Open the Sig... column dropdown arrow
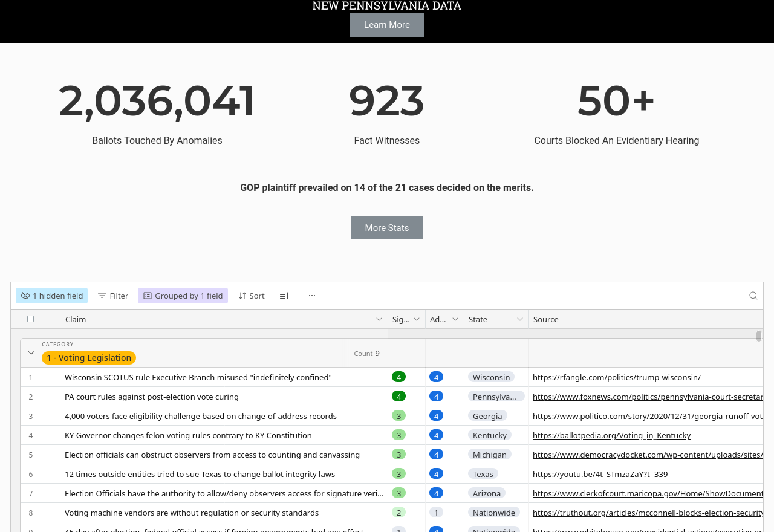 click(x=417, y=319)
